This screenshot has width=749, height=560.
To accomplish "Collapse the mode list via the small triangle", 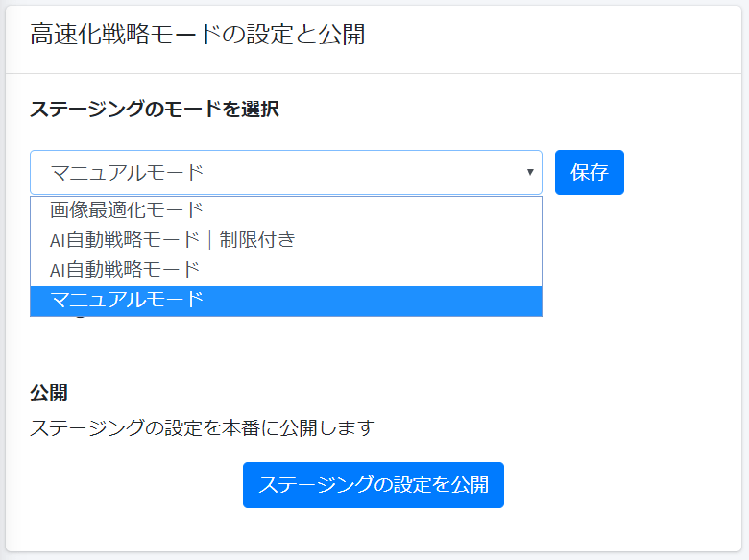I will click(x=530, y=172).
